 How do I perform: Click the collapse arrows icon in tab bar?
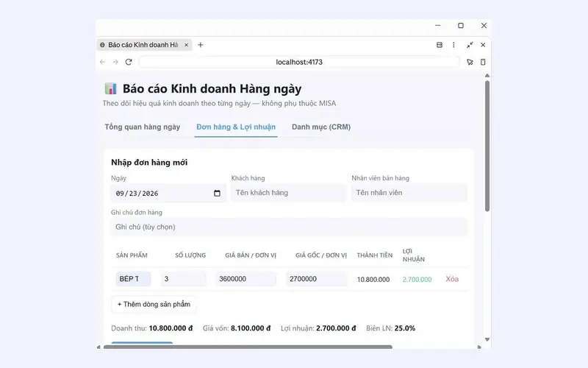(470, 45)
